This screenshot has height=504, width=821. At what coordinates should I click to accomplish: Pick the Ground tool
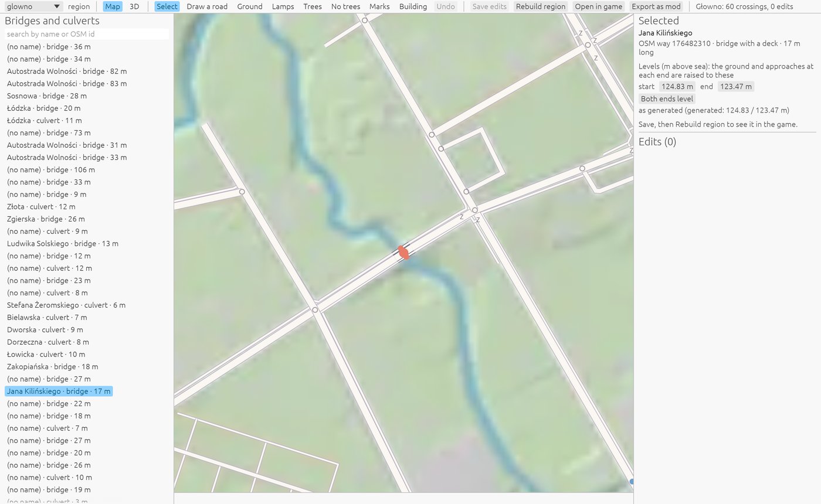click(250, 6)
